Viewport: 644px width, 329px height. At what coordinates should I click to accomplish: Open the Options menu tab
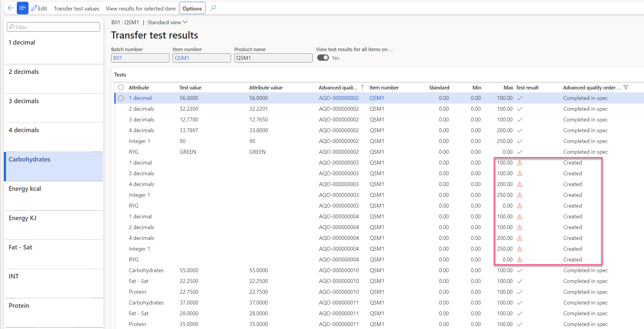192,8
